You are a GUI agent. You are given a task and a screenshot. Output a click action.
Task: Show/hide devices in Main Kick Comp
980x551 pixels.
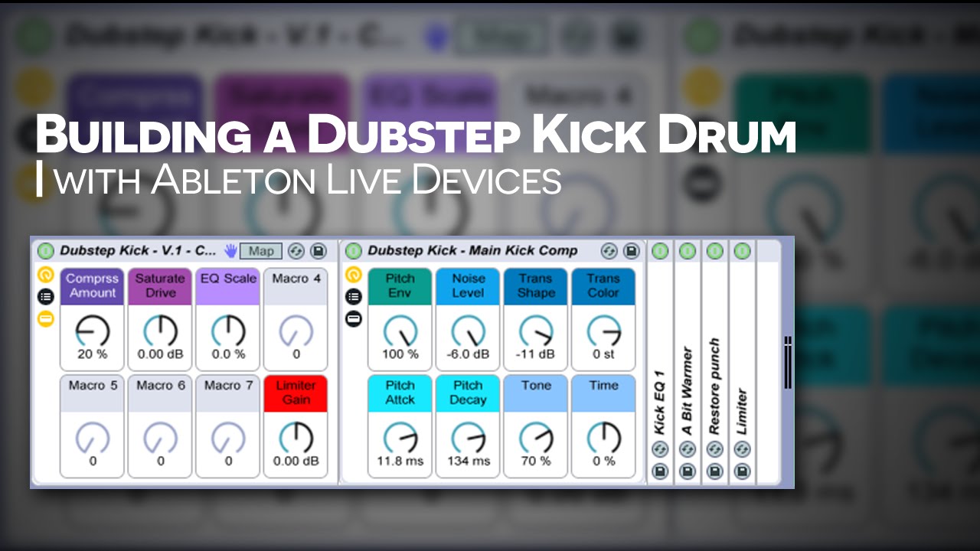coord(353,319)
